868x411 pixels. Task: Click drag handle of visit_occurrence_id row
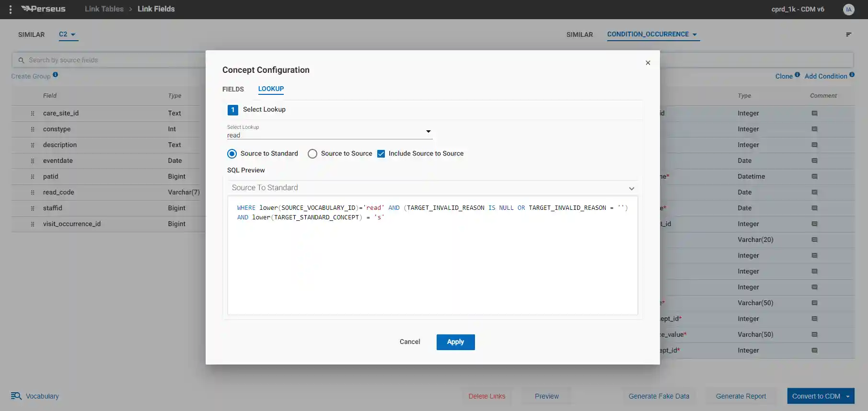33,224
